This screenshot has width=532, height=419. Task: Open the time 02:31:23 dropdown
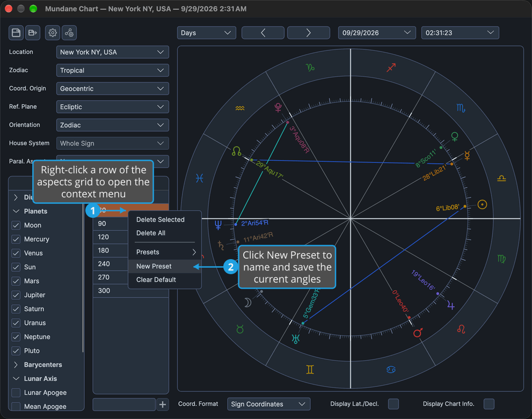click(x=460, y=33)
